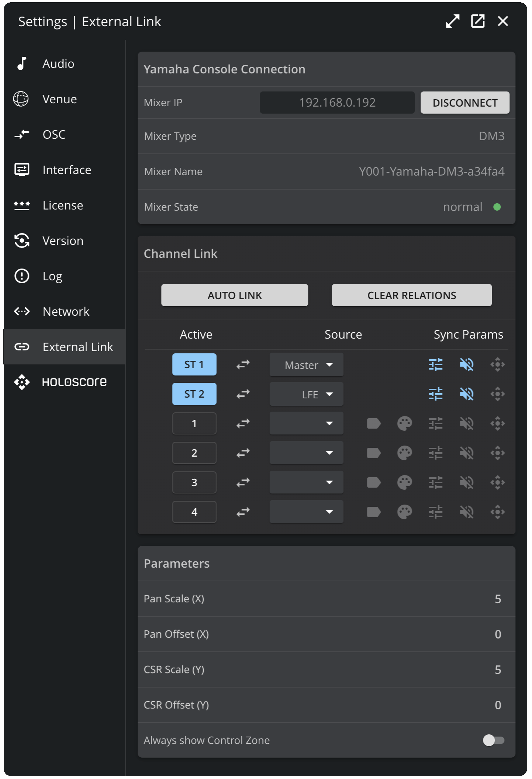This screenshot has width=532, height=779.
Task: Click the position sync icon for ST 1
Action: click(x=497, y=364)
